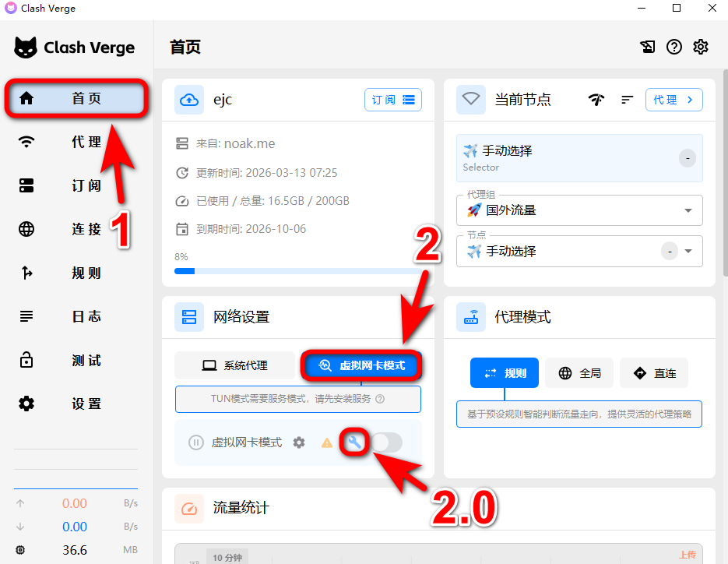728x564 pixels.
Task: Click the speed test icon in 当前节点
Action: [x=596, y=100]
